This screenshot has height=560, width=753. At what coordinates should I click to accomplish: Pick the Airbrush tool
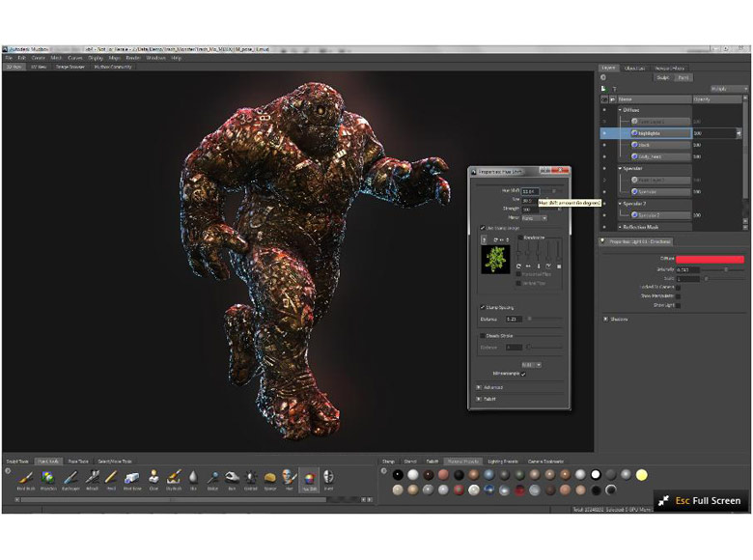click(91, 478)
